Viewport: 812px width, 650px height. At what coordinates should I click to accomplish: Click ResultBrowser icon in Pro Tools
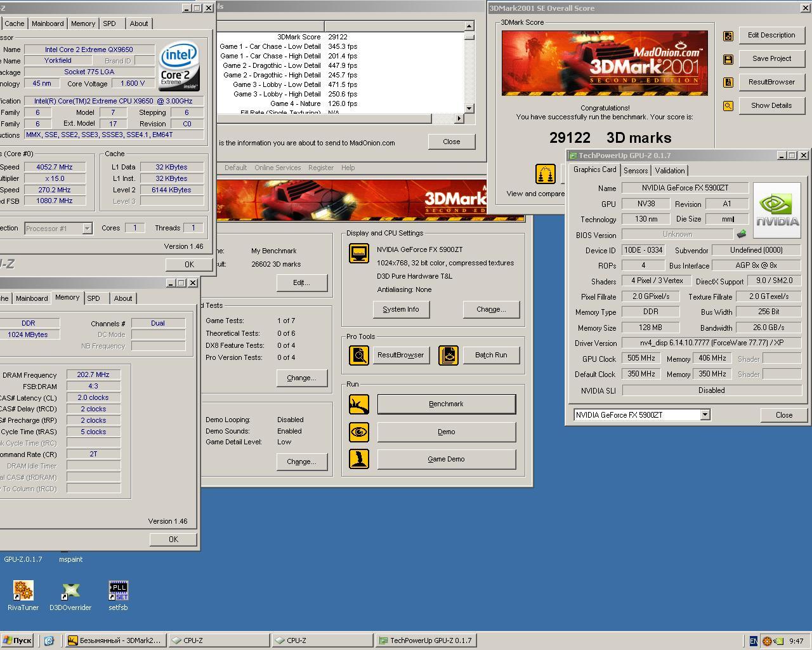(359, 355)
